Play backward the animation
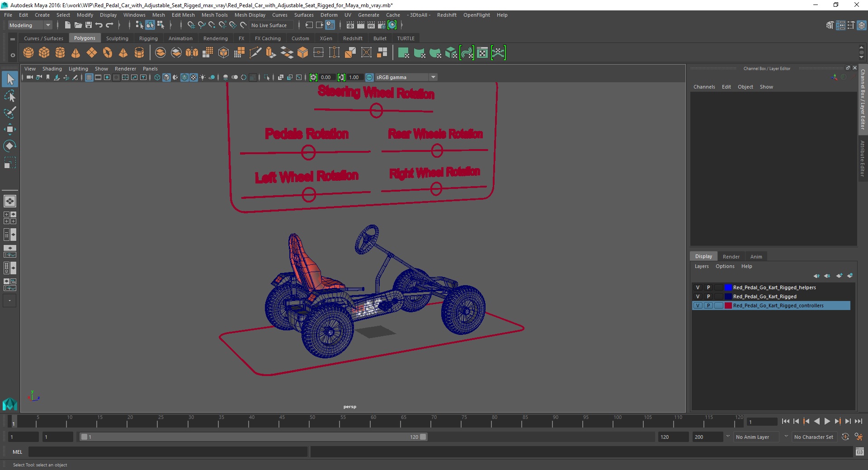The image size is (868, 470). [x=816, y=421]
